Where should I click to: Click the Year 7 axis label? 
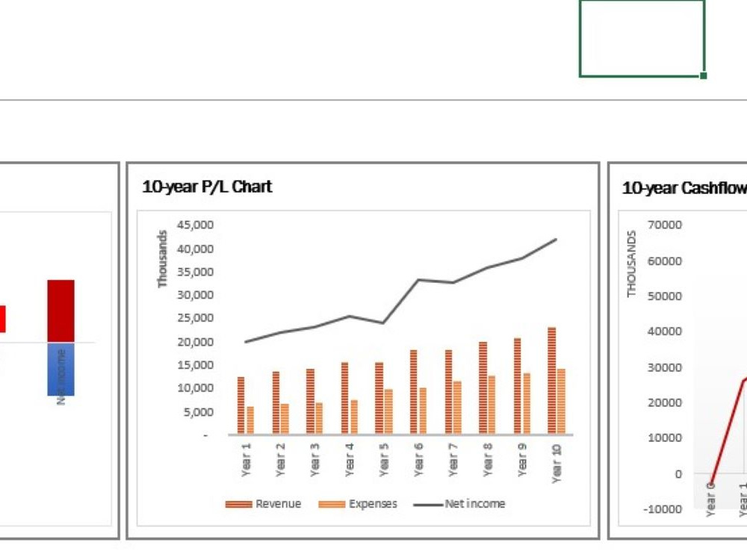click(x=453, y=459)
